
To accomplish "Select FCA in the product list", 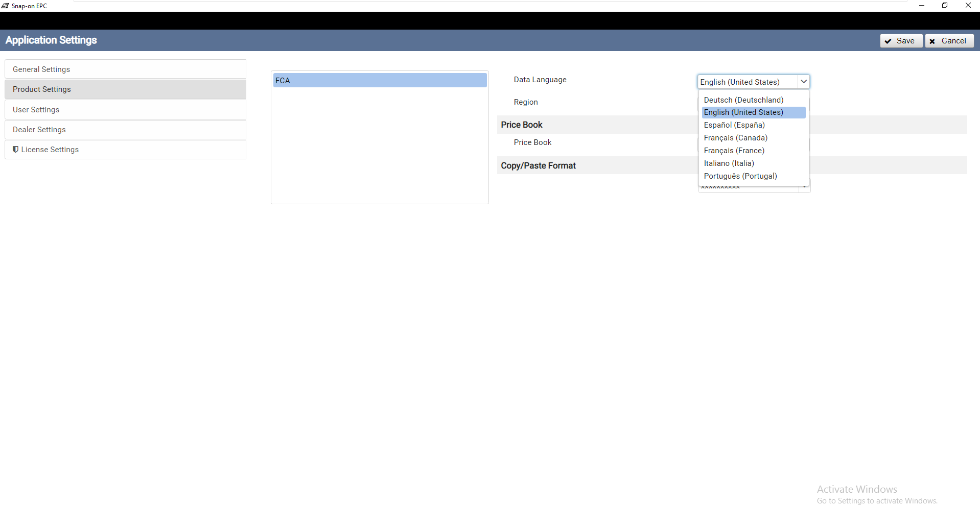I will click(x=380, y=80).
